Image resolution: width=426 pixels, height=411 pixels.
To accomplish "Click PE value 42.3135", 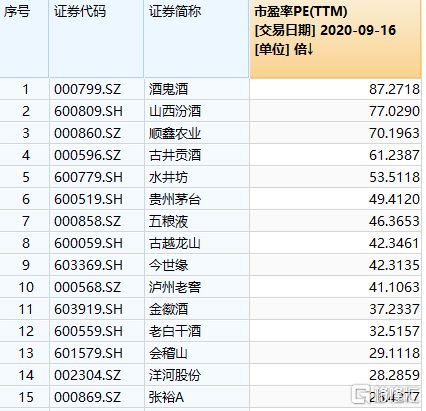I will [394, 265].
